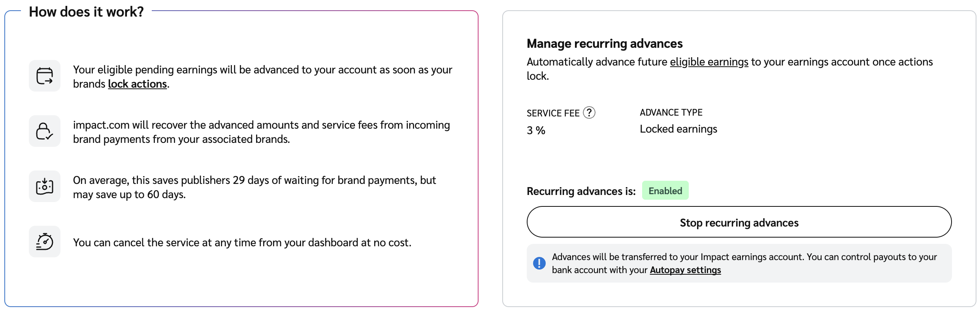The height and width of the screenshot is (311, 980).
Task: Click the cash download icon
Action: click(45, 186)
